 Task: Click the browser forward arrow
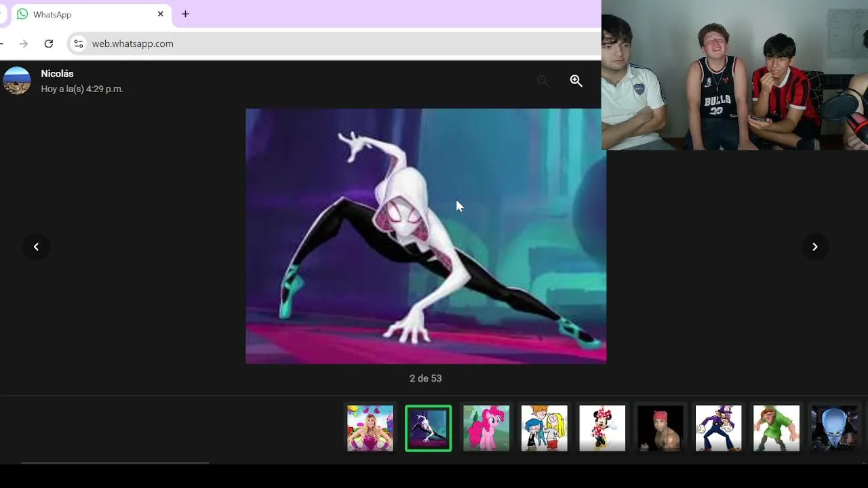tap(24, 43)
